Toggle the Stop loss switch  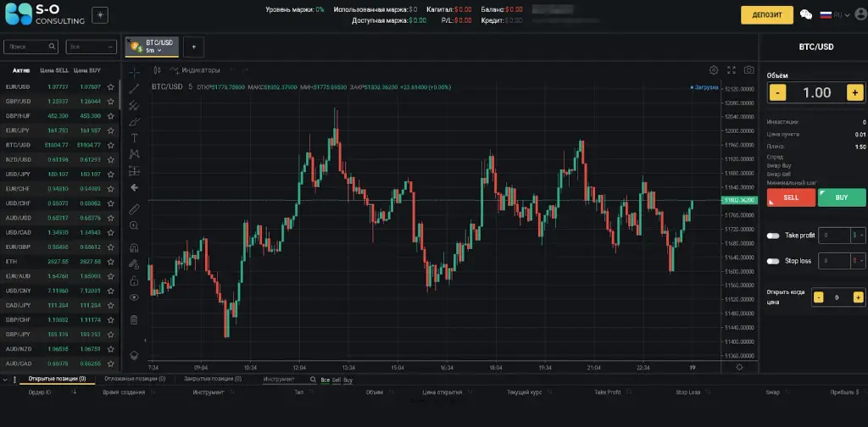pyautogui.click(x=773, y=261)
